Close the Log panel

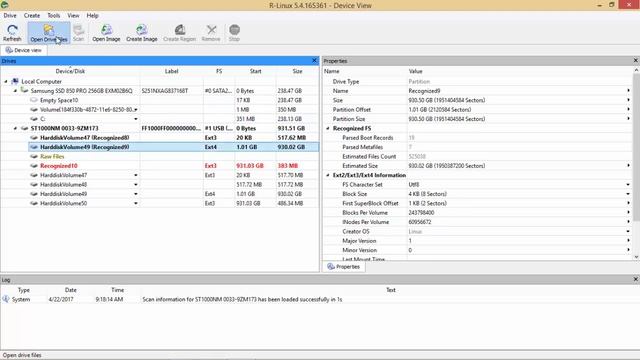point(636,279)
